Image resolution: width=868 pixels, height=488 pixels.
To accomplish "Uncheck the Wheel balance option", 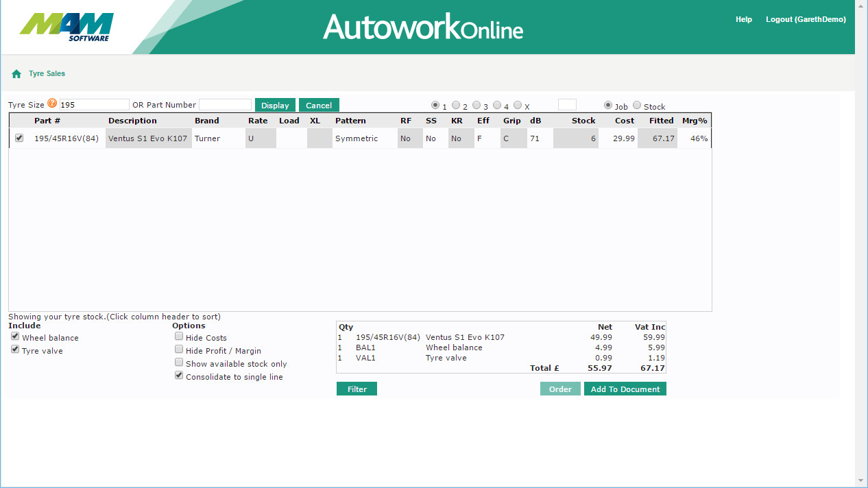I will [15, 337].
